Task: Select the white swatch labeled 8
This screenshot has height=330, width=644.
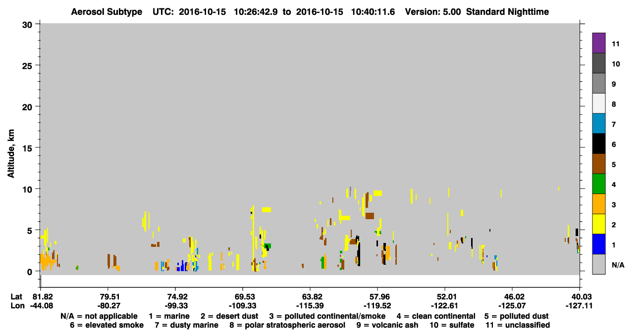Action: click(599, 103)
